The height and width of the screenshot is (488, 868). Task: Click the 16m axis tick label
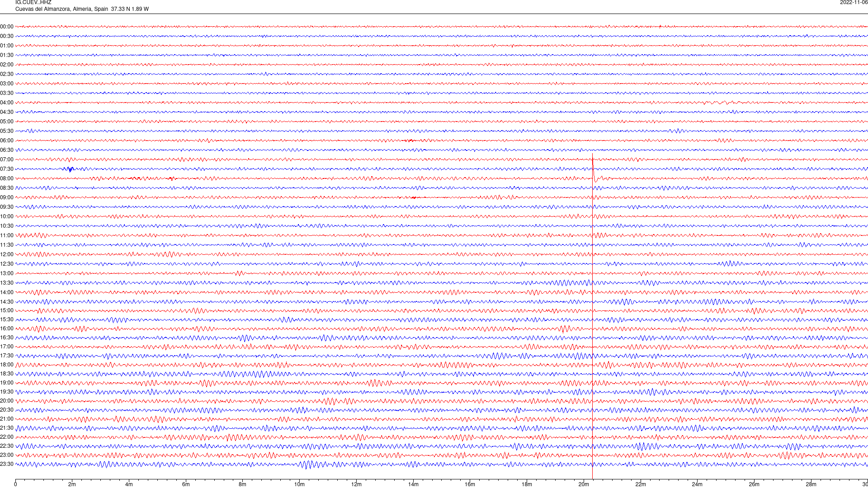[x=470, y=484]
